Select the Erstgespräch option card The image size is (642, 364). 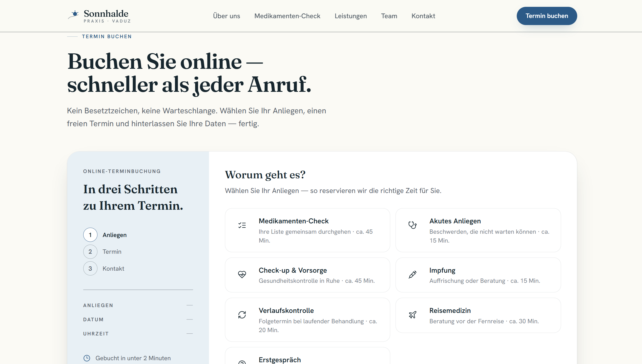[307, 356]
